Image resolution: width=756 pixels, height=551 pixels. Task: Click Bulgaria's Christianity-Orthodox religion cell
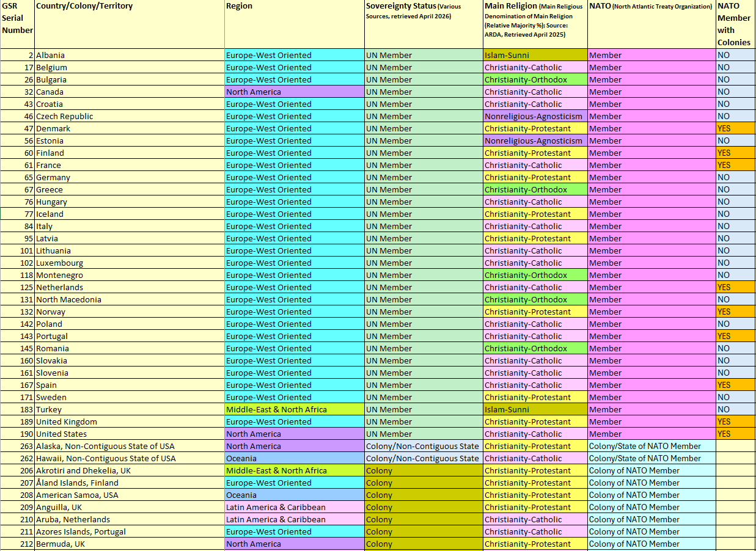click(535, 79)
